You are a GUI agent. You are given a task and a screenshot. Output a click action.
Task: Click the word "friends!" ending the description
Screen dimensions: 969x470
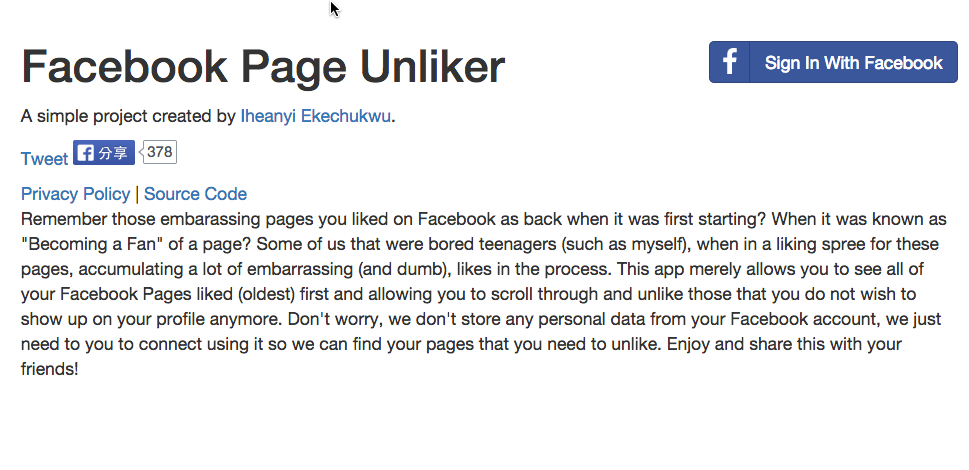(49, 369)
